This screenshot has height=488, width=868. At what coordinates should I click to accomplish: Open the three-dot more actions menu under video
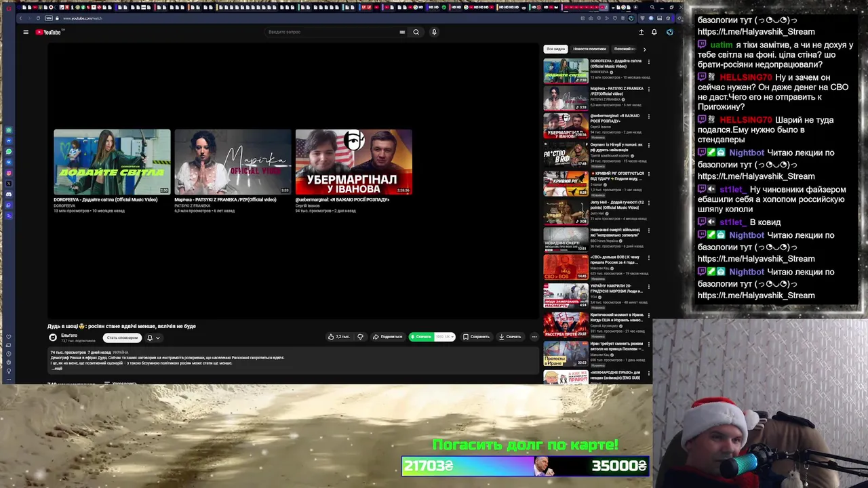click(x=534, y=337)
